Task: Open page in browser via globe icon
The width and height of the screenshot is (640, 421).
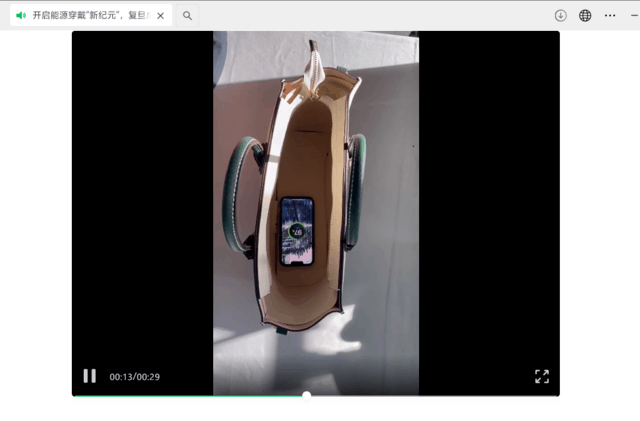Action: 585,16
